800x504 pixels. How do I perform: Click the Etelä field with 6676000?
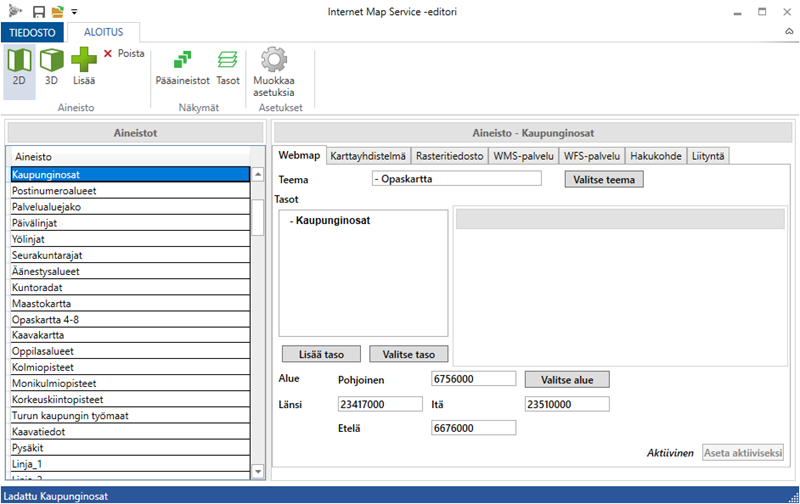(473, 427)
